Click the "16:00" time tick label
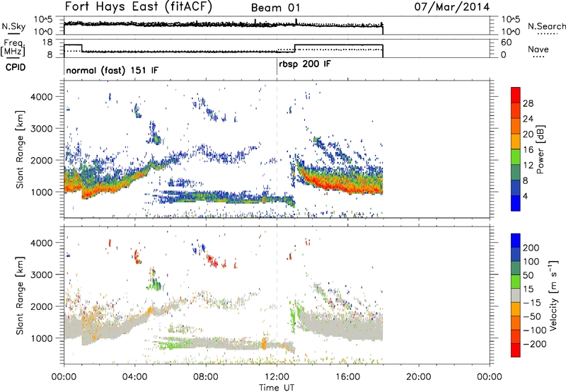Viewport: 566px width, 392px height. [347, 377]
